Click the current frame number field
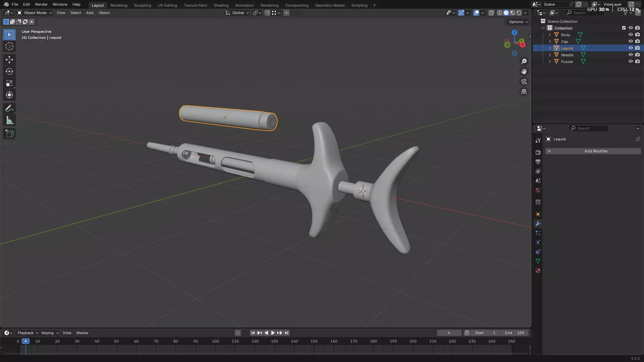The image size is (644, 362). tap(449, 333)
